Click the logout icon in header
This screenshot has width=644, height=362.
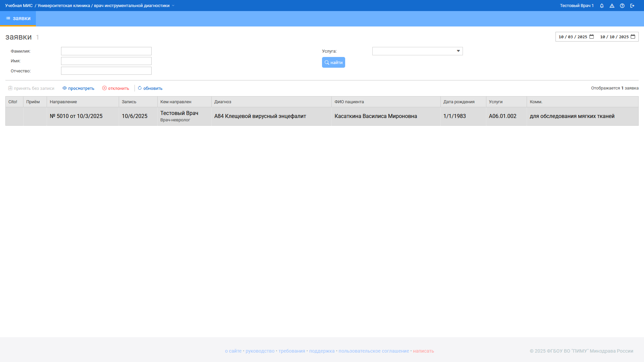pyautogui.click(x=632, y=6)
